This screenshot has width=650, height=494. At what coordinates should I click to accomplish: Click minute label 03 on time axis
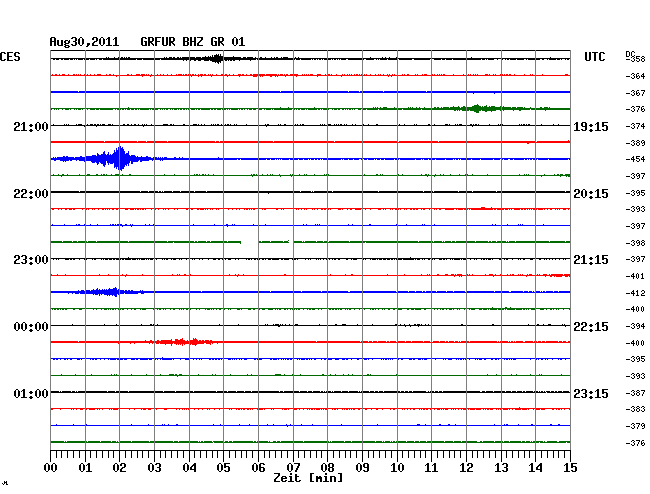(x=154, y=468)
